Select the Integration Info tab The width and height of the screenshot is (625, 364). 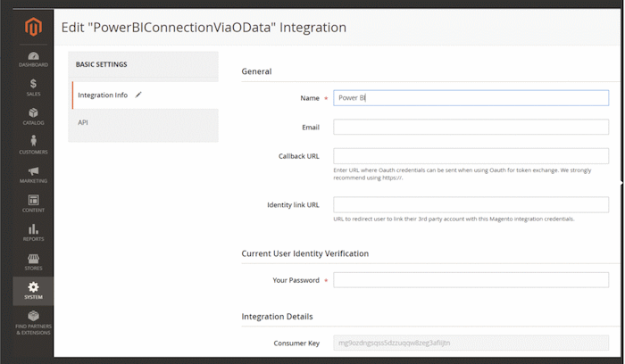pyautogui.click(x=145, y=95)
